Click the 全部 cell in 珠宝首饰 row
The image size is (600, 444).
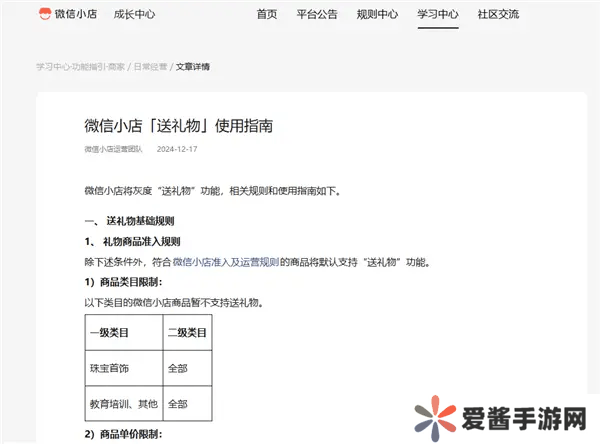[178, 368]
